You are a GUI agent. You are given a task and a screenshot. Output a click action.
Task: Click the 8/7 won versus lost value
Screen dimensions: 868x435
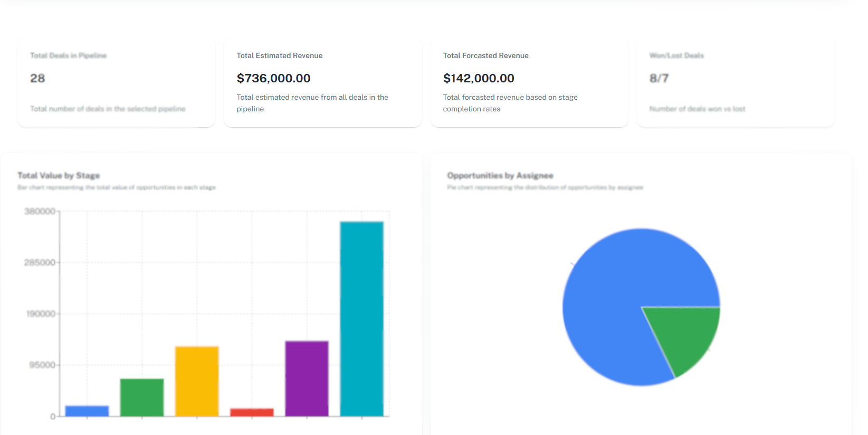coord(659,78)
